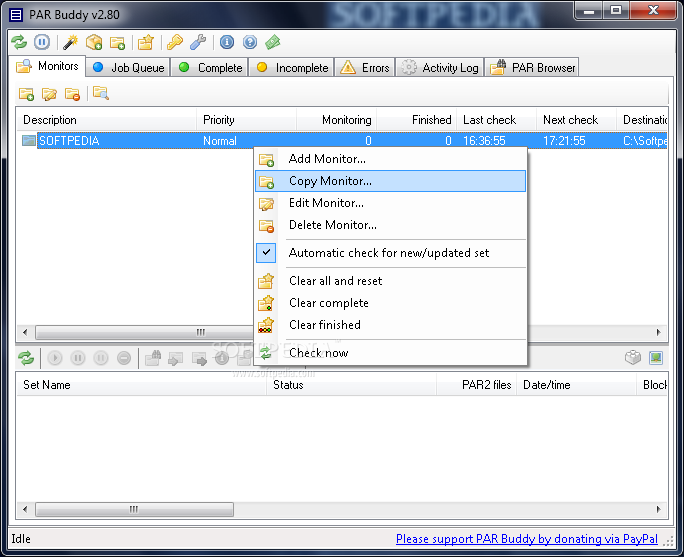The width and height of the screenshot is (684, 557).
Task: Open the magic wand wizard tool
Action: click(x=71, y=42)
